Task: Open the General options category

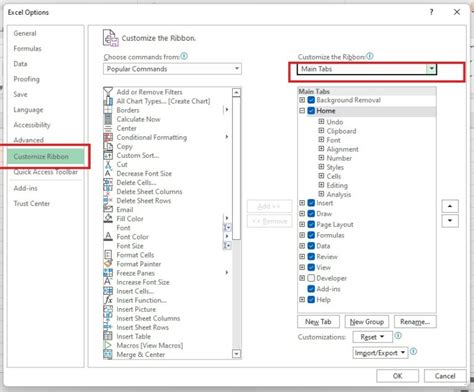Action: click(x=25, y=33)
